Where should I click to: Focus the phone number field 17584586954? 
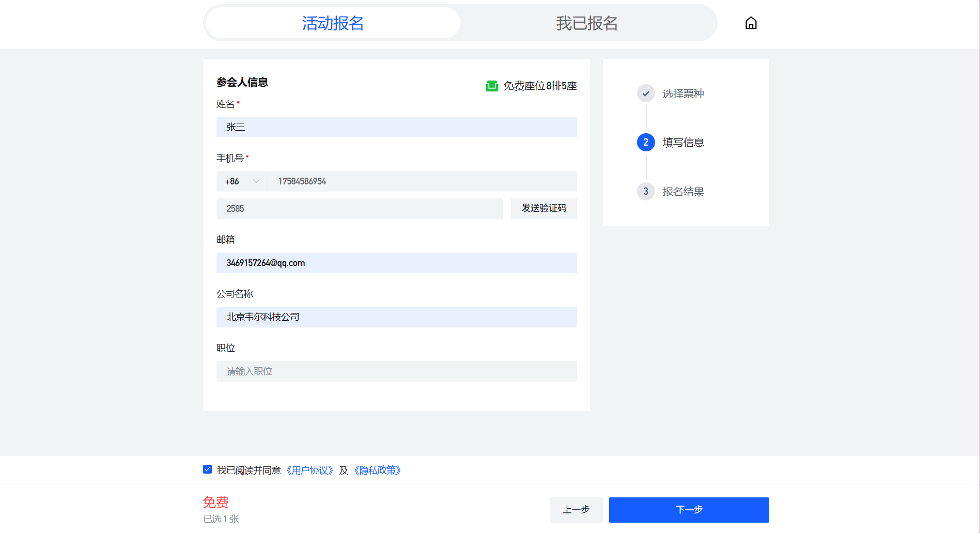[x=423, y=181]
